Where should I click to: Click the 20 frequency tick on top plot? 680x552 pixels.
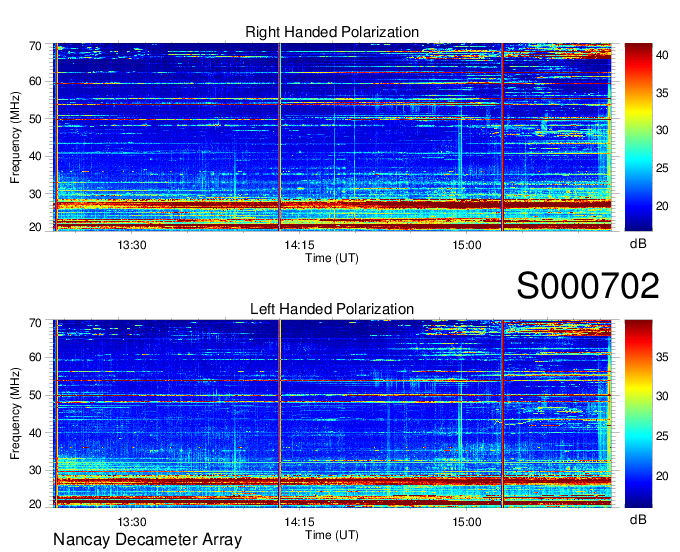tap(35, 227)
